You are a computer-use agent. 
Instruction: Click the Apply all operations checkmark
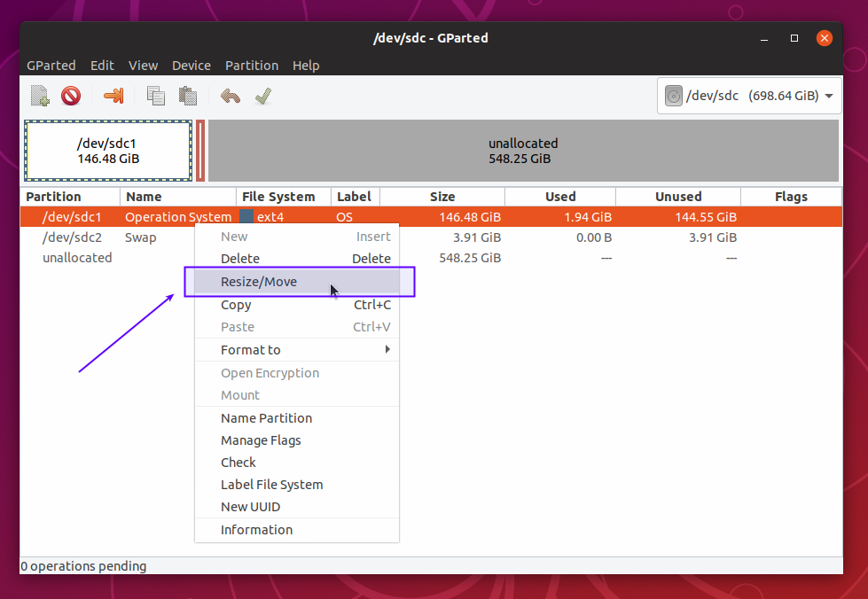(262, 96)
